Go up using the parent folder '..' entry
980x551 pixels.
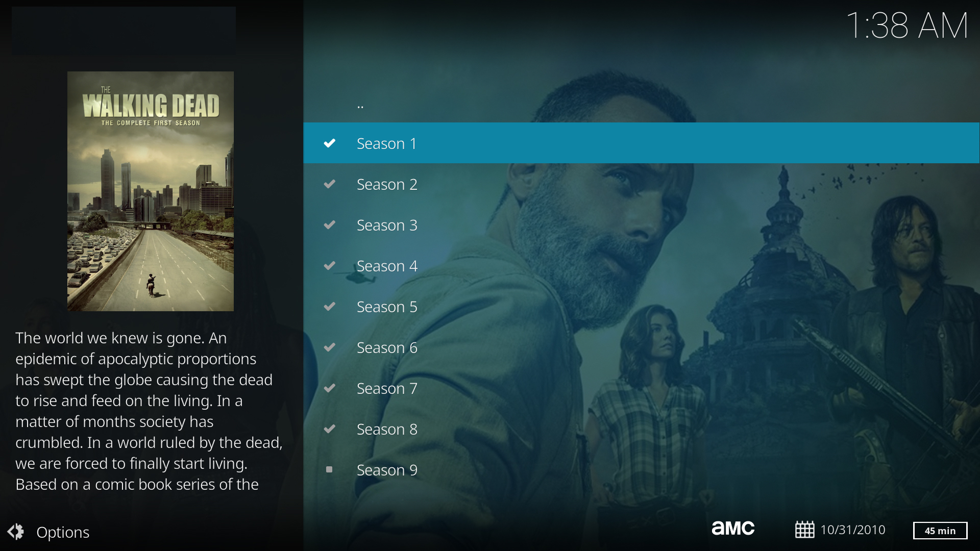pyautogui.click(x=642, y=104)
